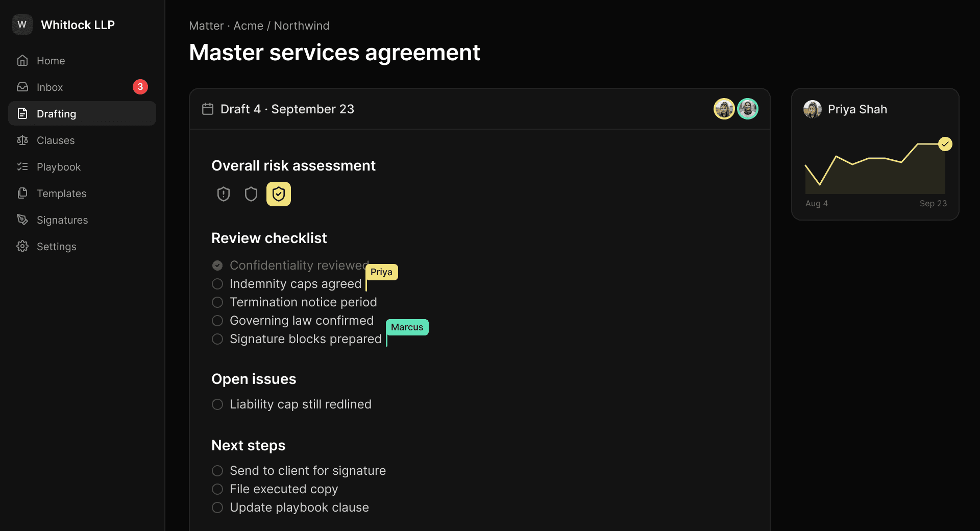Viewport: 980px width, 531px height.
Task: Click the Home house icon
Action: click(x=22, y=60)
